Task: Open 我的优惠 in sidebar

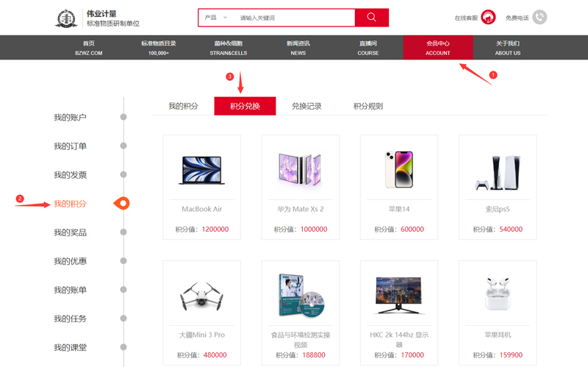Action: (x=70, y=261)
